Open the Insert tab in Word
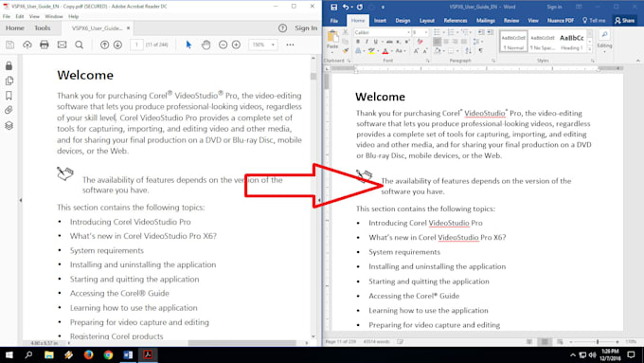Screen dimensions: 644x363 (380, 21)
